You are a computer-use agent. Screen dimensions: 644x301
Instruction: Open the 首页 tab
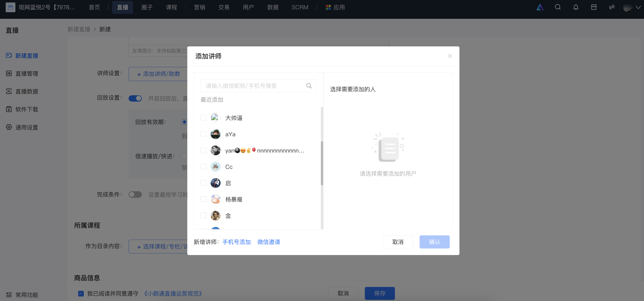[94, 7]
